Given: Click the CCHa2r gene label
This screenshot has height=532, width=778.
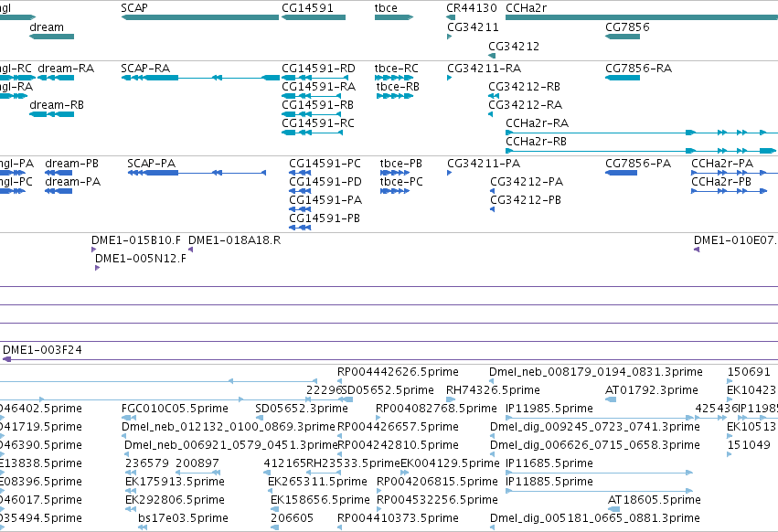Looking at the screenshot, I should (526, 8).
